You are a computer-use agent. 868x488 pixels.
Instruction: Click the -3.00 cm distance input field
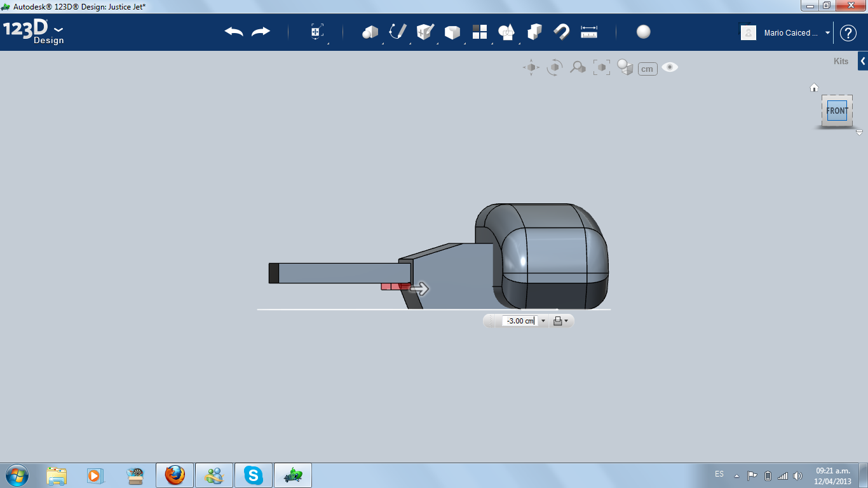[520, 321]
